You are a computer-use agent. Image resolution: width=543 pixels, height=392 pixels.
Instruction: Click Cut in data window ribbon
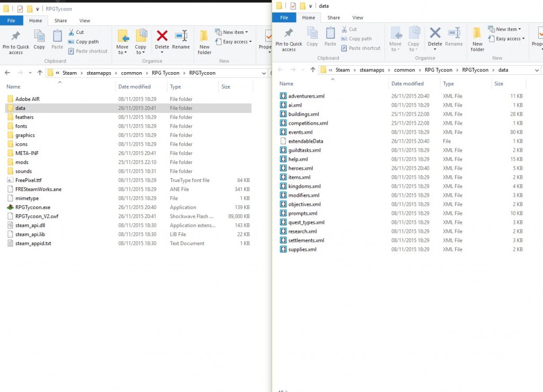pos(349,29)
